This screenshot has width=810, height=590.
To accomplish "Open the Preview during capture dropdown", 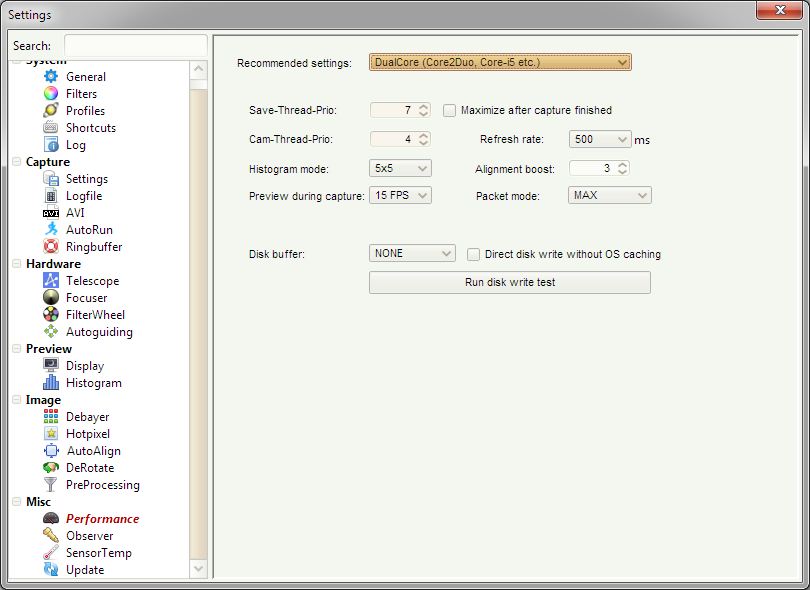I will click(400, 195).
